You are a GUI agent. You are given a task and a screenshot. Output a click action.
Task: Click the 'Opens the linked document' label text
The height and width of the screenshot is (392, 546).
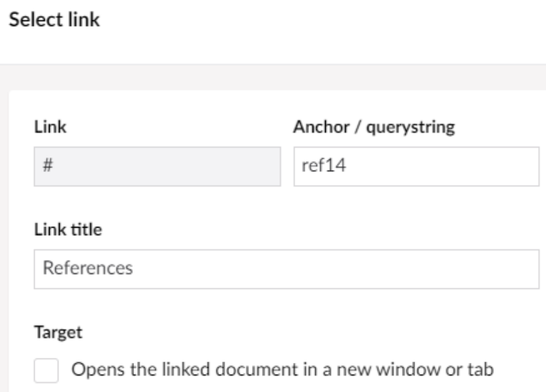[282, 370]
